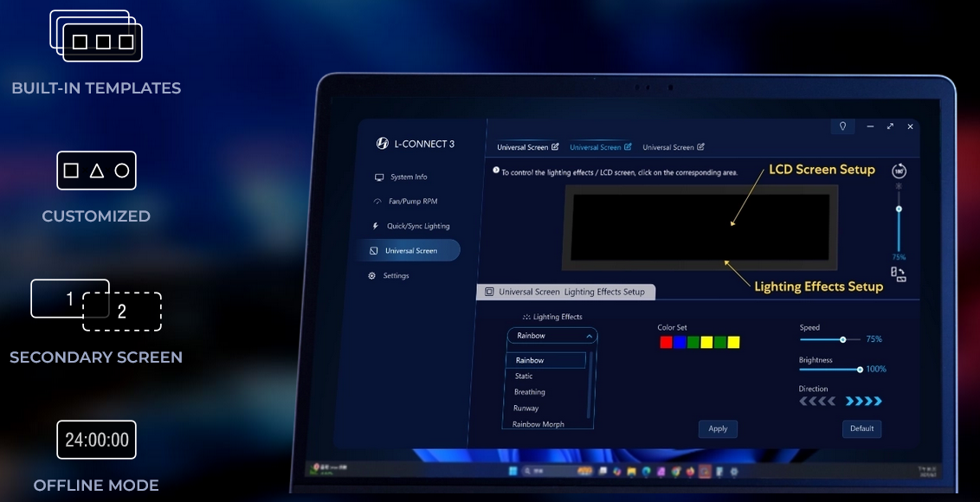Viewport: 980px width, 502px height.
Task: Set direction to left arrows
Action: click(x=816, y=402)
